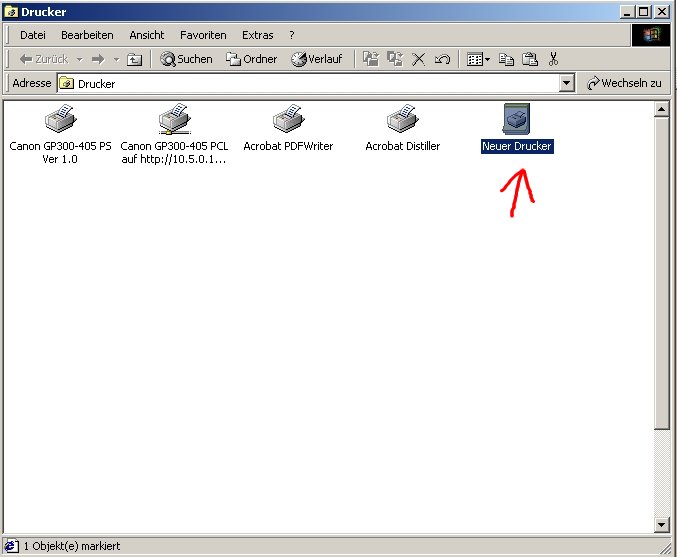Open the ? help menu

click(x=292, y=35)
